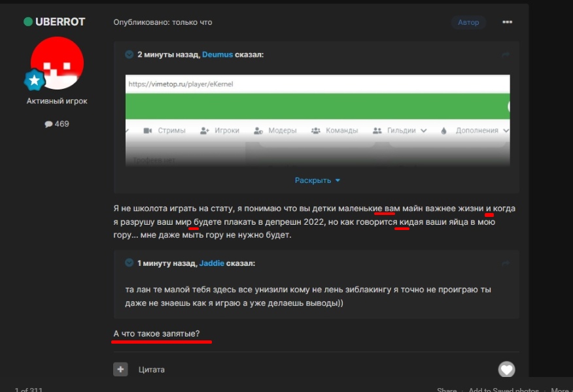Click the comment bubble icon beside 469
Screen dimensions: 573x392
coord(48,124)
